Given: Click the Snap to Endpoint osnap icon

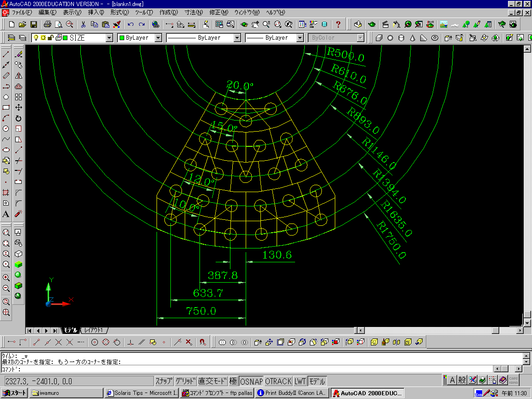Looking at the screenshot, I should [x=36, y=342].
